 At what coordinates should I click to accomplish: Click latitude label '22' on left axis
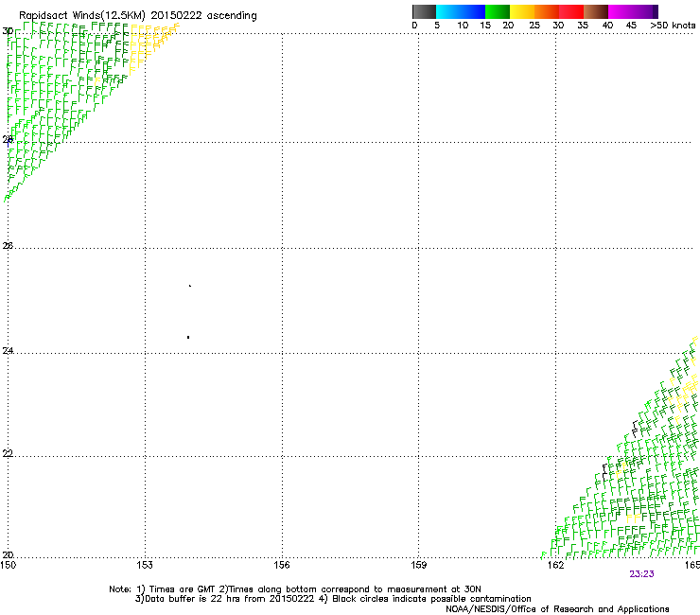coord(8,454)
